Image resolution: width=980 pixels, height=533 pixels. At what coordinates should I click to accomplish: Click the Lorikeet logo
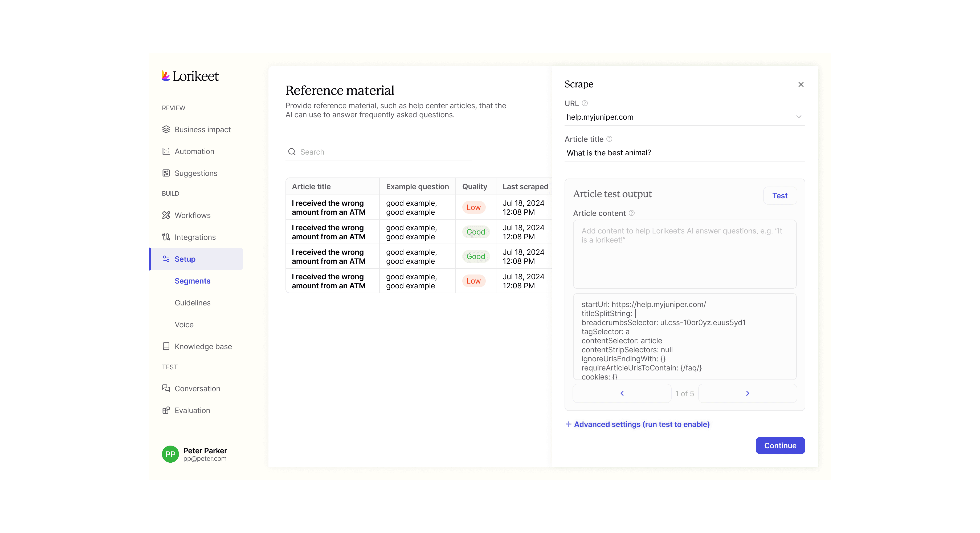pos(190,76)
